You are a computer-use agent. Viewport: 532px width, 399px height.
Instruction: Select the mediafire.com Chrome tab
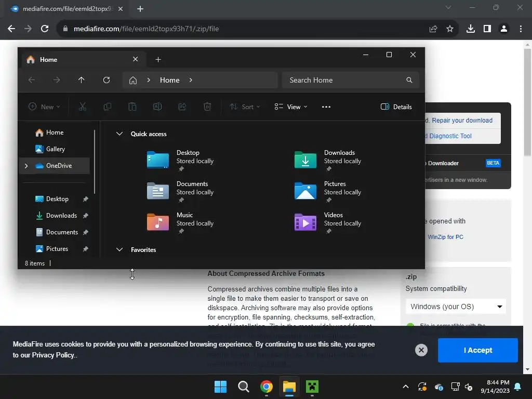pyautogui.click(x=66, y=9)
